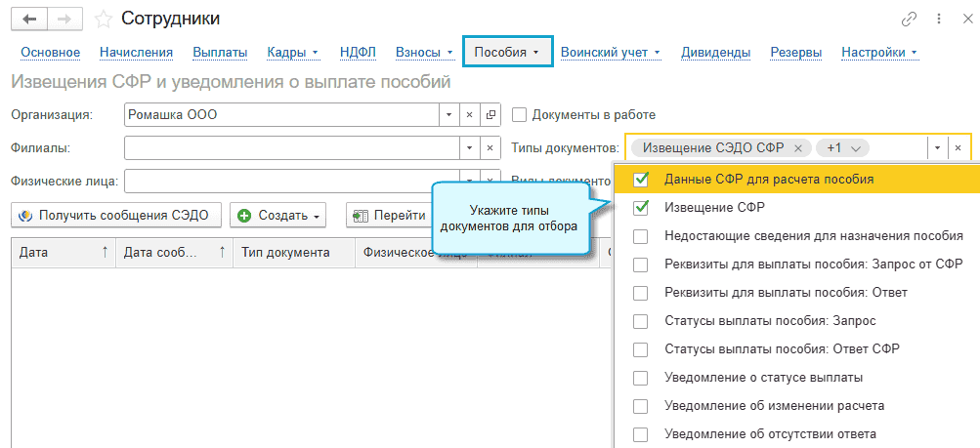Check Уведомление о статусе выплаты
This screenshot has height=448, width=980.
click(x=641, y=378)
